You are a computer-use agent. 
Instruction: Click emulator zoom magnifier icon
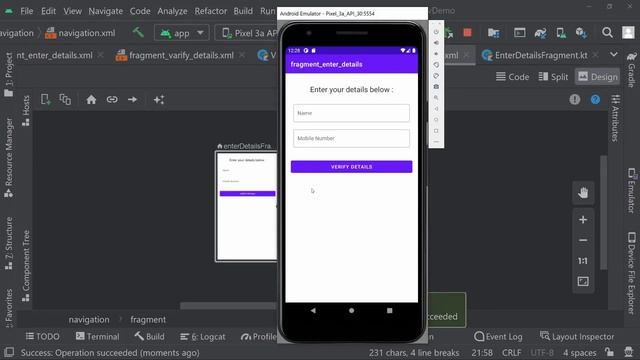coord(436,98)
